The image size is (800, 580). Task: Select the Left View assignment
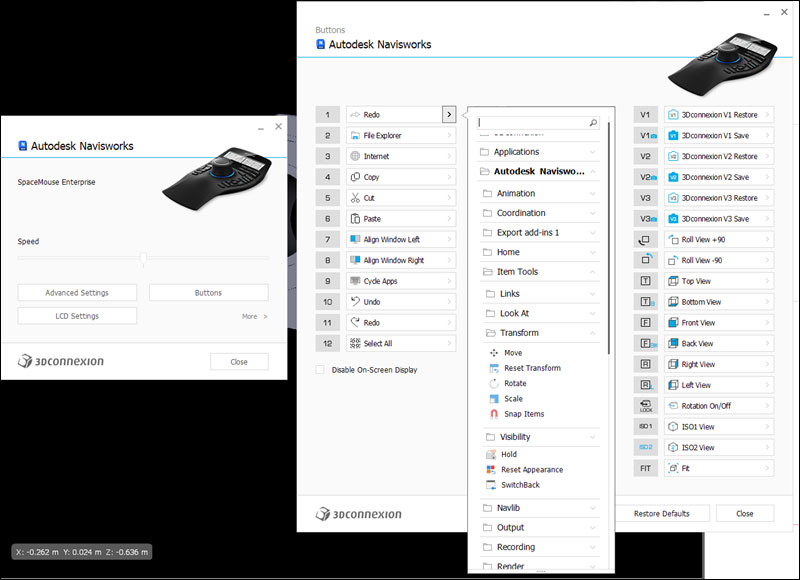click(719, 385)
